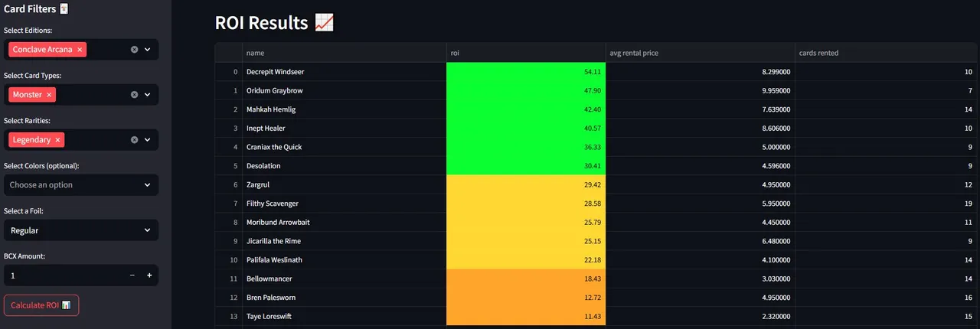
Task: Clear all selected editions
Action: pyautogui.click(x=134, y=50)
